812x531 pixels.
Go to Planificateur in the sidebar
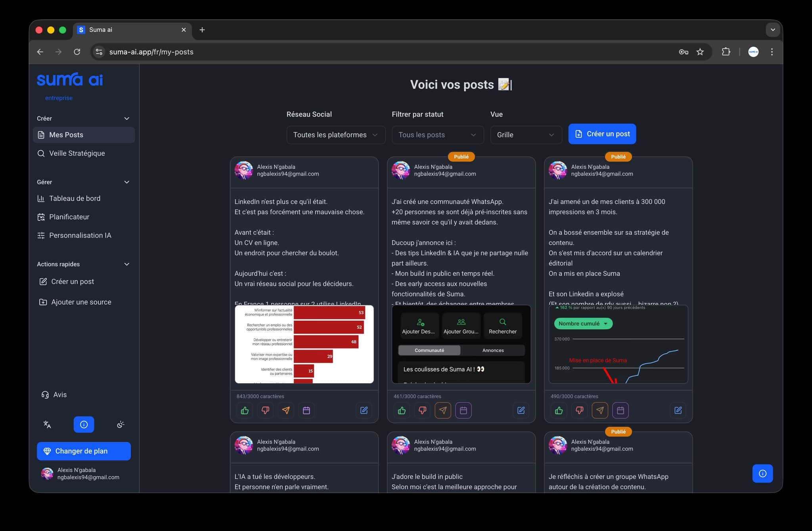[69, 217]
